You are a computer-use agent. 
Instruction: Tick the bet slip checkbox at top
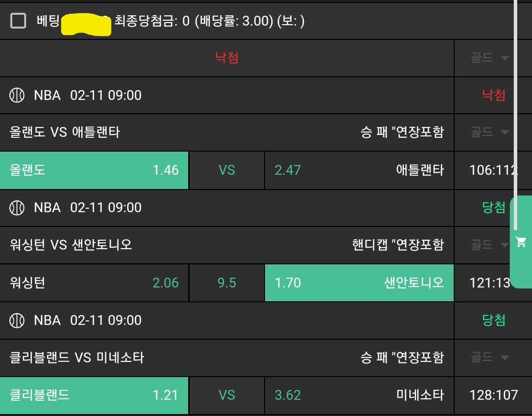coord(18,21)
